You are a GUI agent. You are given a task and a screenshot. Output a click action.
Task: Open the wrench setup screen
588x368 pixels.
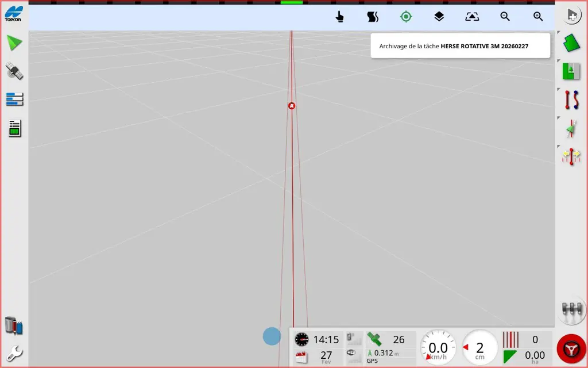coord(14,352)
